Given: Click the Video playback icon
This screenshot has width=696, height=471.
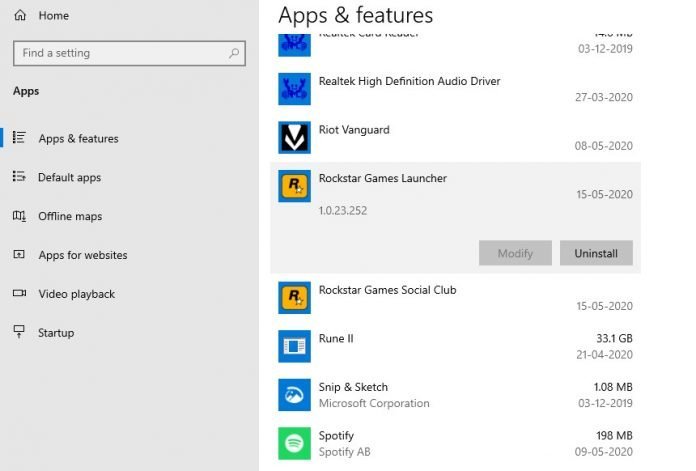Looking at the screenshot, I should [19, 293].
